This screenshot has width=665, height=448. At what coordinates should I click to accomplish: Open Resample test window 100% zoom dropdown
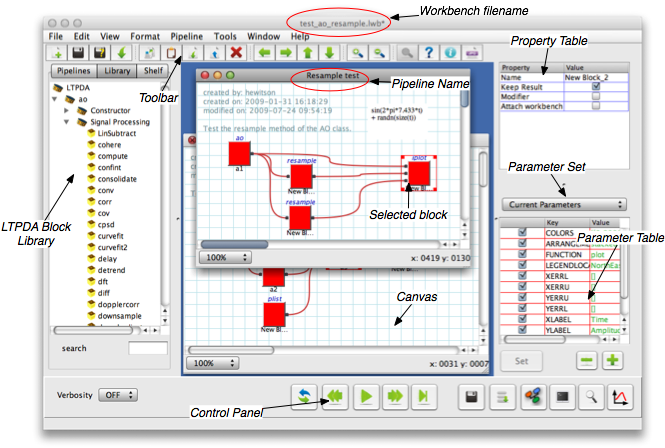click(x=225, y=258)
